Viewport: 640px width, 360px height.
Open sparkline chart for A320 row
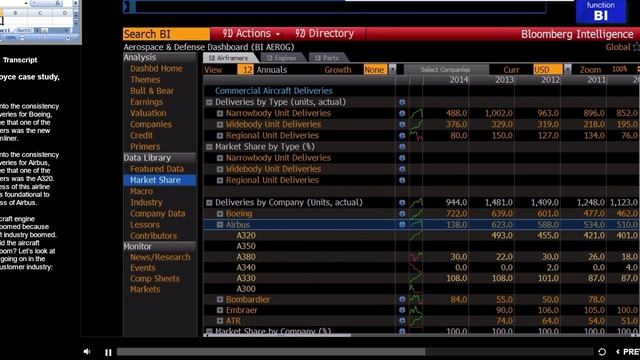tap(416, 236)
